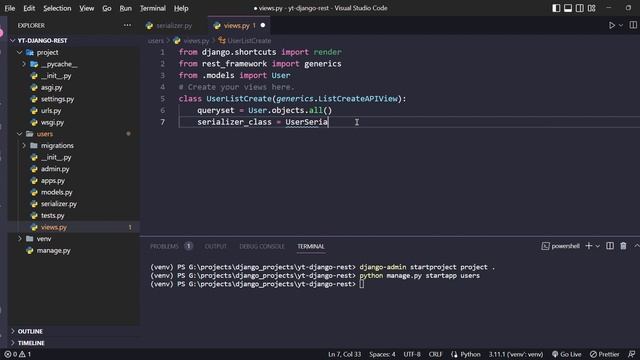Viewport: 640px width, 360px height.
Task: Switch to Output panel tab
Action: coord(216,246)
